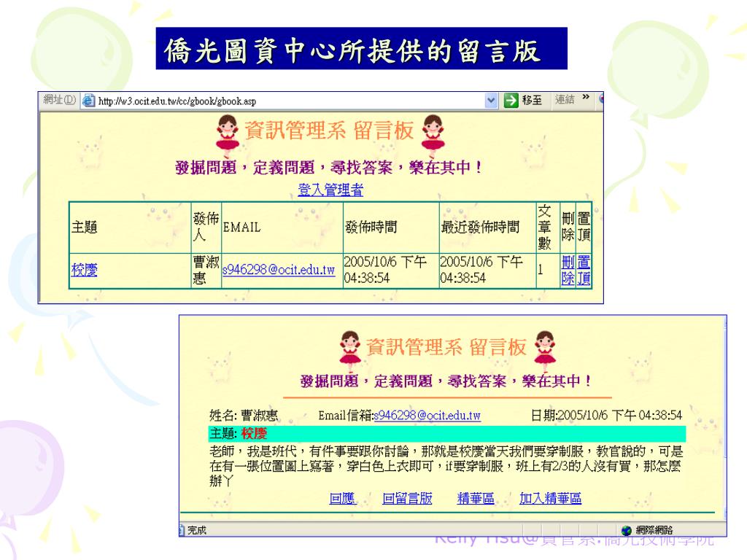747x560 pixels.
Task: Click the 精華區 link
Action: (476, 499)
